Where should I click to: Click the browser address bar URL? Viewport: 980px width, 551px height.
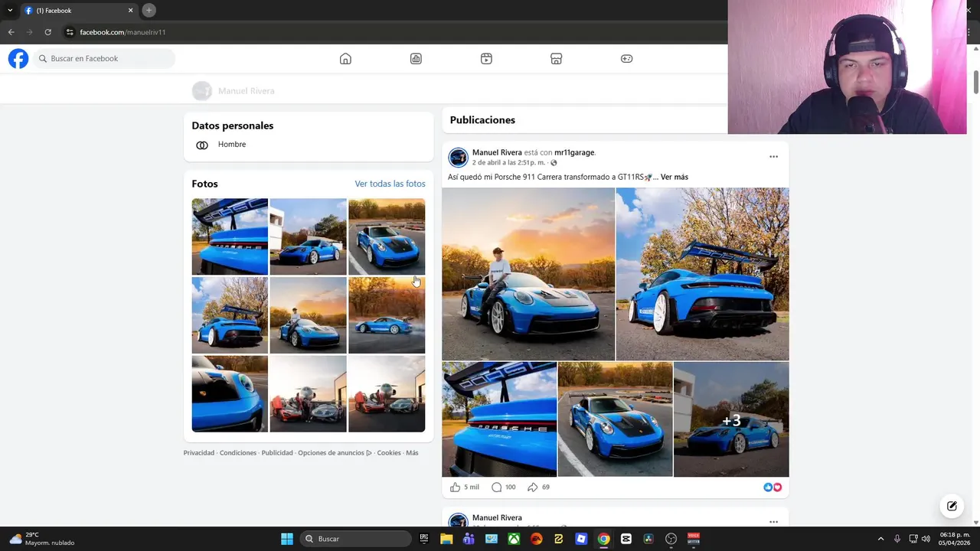click(x=122, y=32)
